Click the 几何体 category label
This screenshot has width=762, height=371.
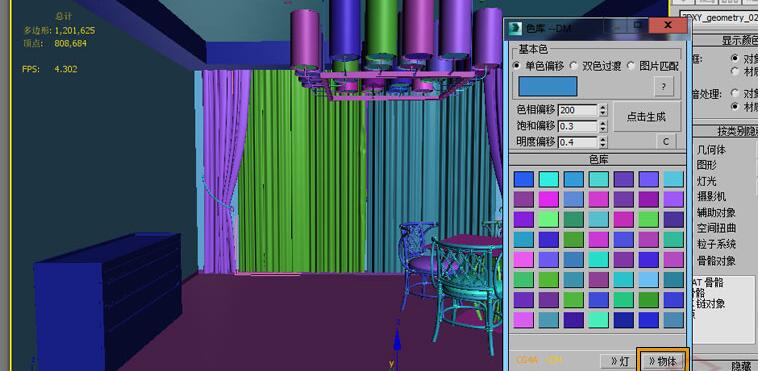(x=711, y=150)
